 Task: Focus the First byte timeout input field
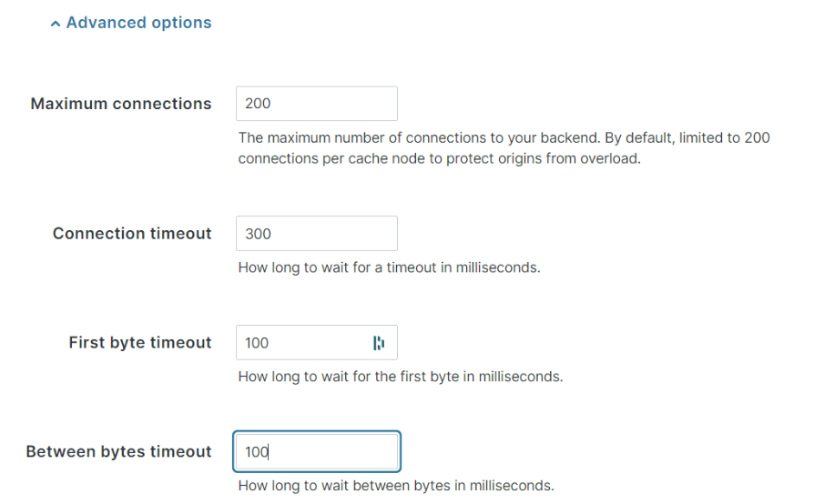(x=317, y=342)
